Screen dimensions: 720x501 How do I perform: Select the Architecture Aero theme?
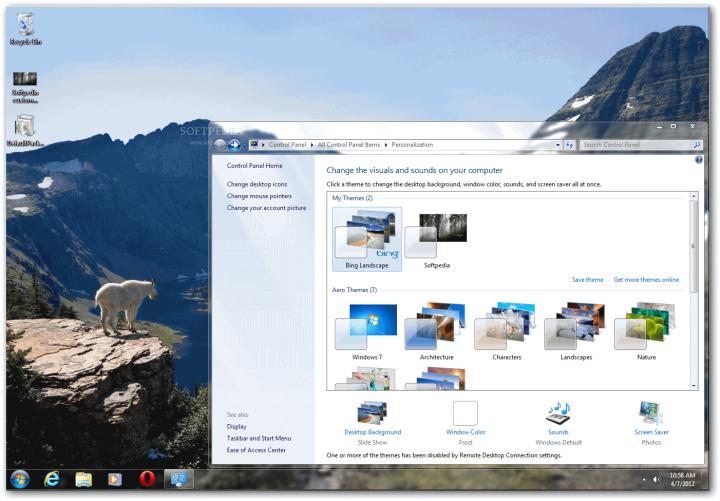(x=436, y=331)
